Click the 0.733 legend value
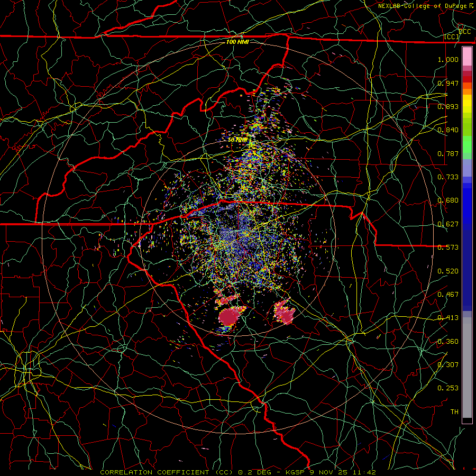The width and height of the screenshot is (476, 476). point(448,177)
